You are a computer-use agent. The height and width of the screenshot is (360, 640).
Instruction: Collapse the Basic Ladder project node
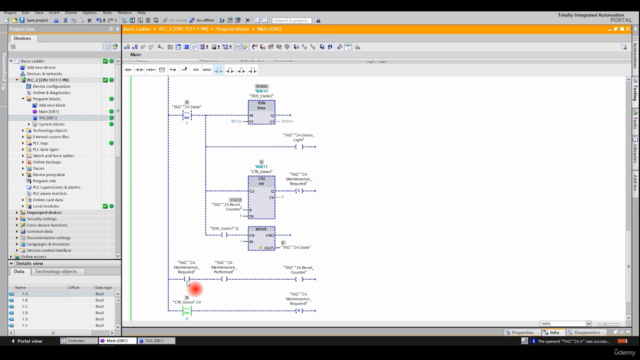[x=11, y=61]
